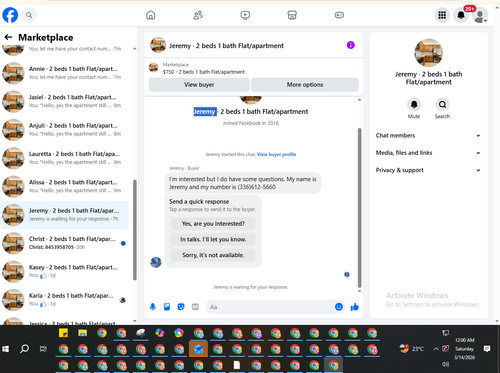Open unread Christ conversation
500x373 pixels.
[x=65, y=243]
